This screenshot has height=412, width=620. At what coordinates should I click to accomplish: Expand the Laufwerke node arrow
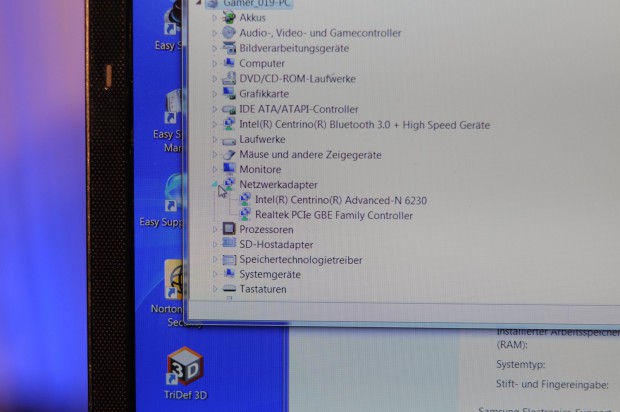[215, 140]
